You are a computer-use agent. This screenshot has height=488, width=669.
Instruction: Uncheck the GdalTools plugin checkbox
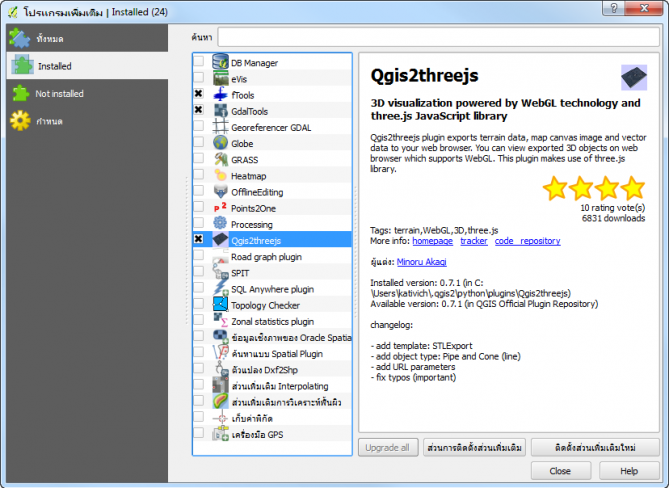199,110
